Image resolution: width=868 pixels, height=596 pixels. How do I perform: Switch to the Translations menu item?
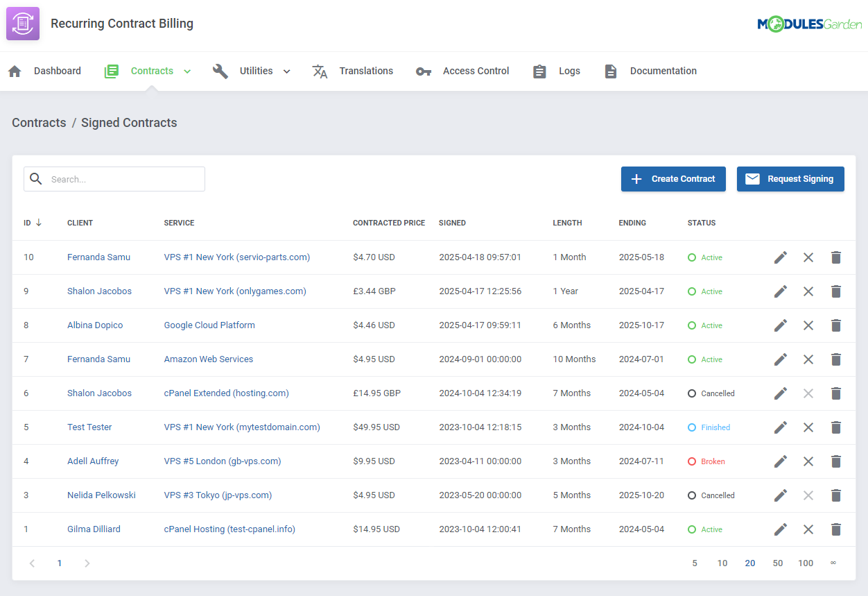tap(366, 71)
